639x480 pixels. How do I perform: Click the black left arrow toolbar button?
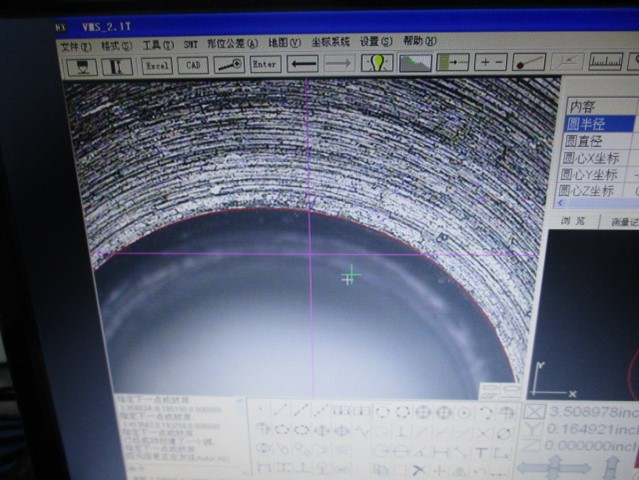pos(302,64)
